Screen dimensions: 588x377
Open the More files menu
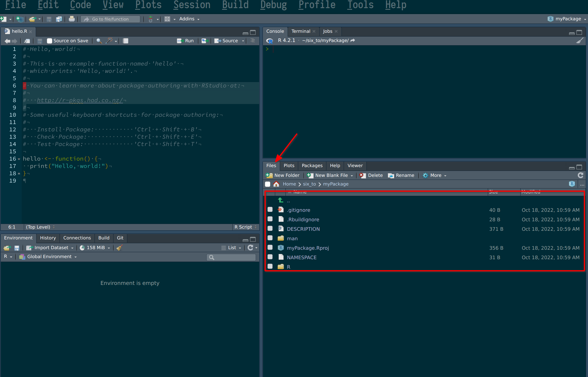[434, 175]
